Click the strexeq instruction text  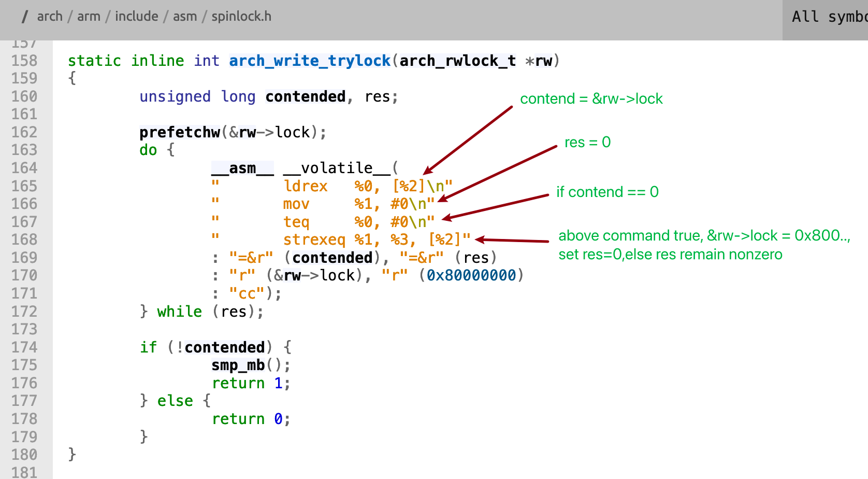pyautogui.click(x=314, y=239)
